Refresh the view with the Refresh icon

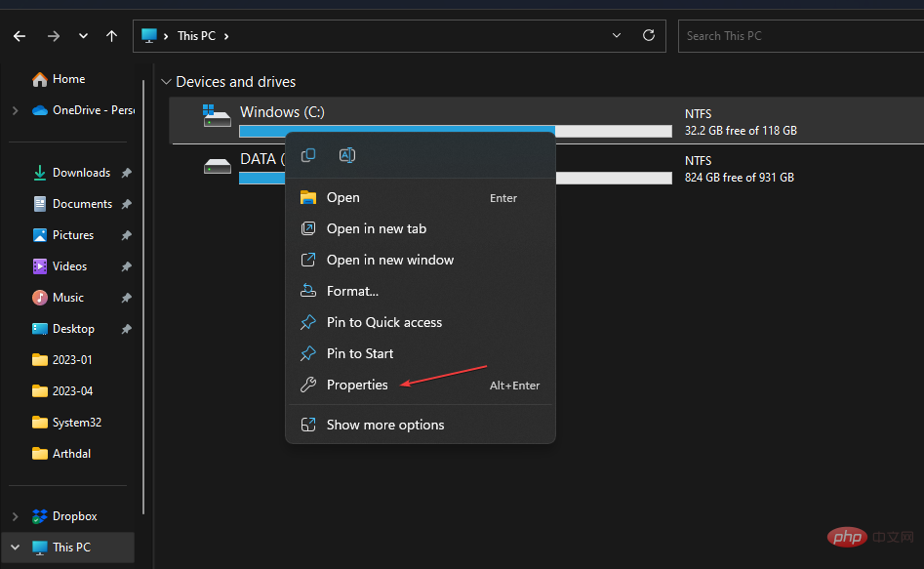[x=648, y=35]
